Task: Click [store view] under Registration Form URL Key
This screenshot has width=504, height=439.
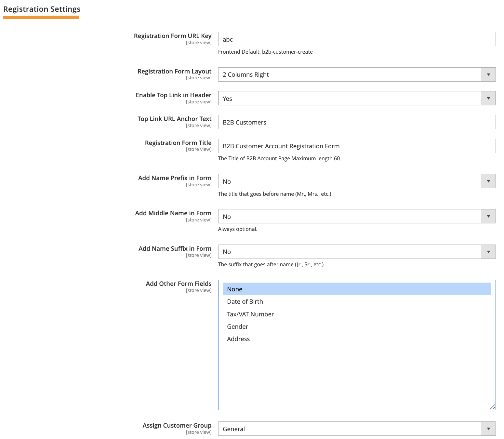Action: point(198,43)
